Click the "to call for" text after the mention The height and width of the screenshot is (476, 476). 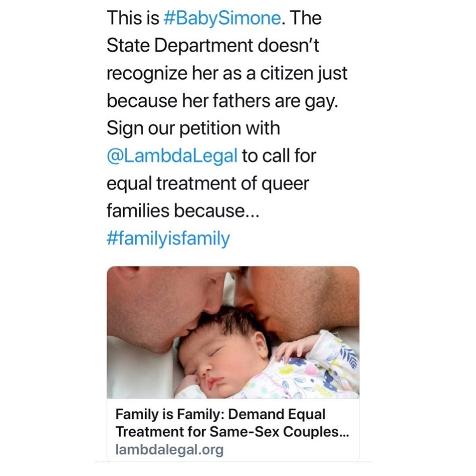(280, 156)
